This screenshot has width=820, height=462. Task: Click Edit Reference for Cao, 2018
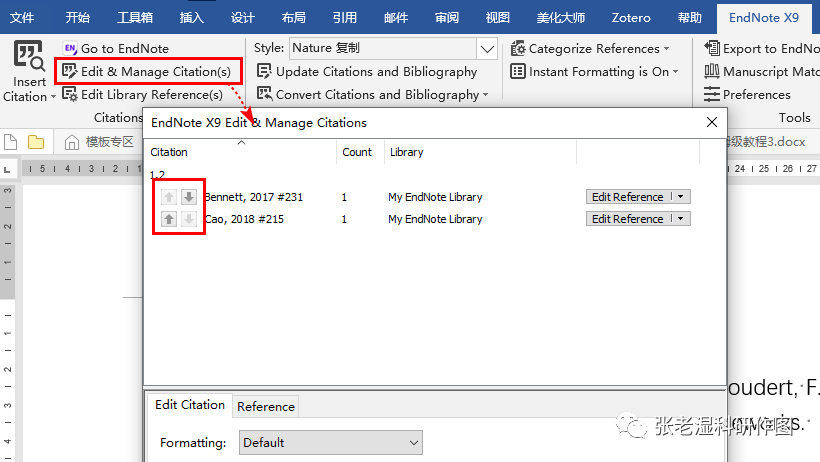click(628, 219)
